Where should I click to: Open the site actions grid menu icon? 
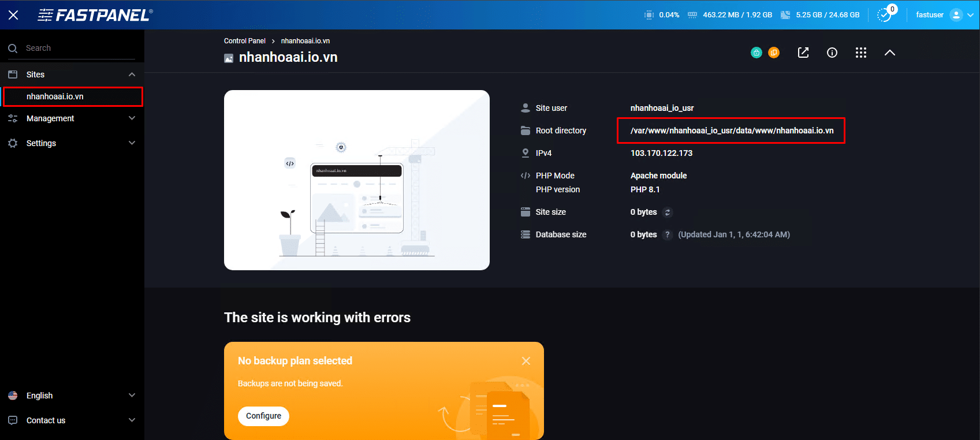tap(861, 53)
